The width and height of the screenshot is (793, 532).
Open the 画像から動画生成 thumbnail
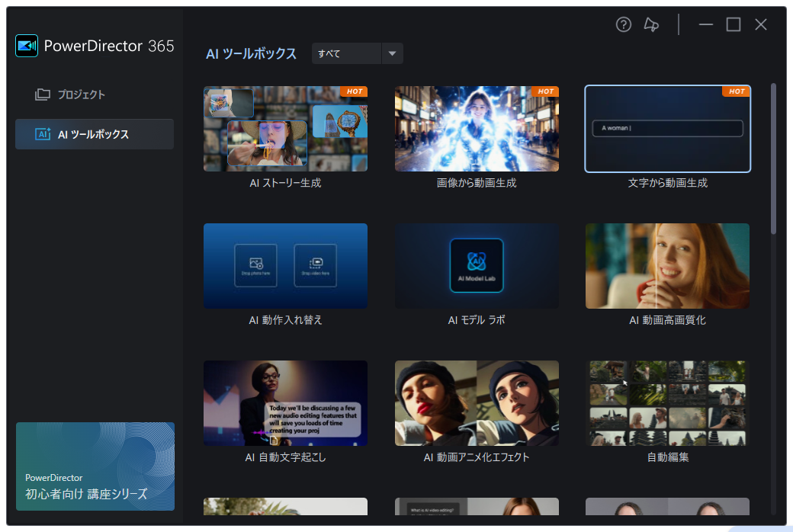point(477,129)
